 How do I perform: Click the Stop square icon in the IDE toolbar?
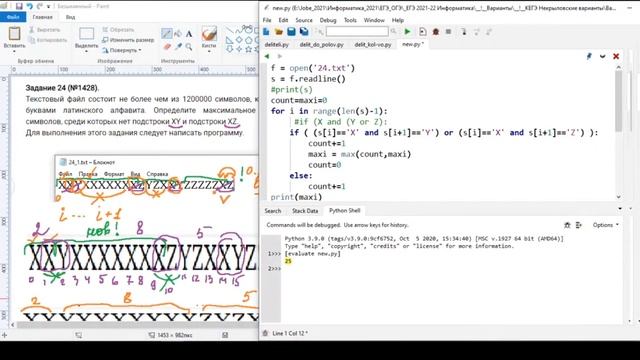point(448,31)
